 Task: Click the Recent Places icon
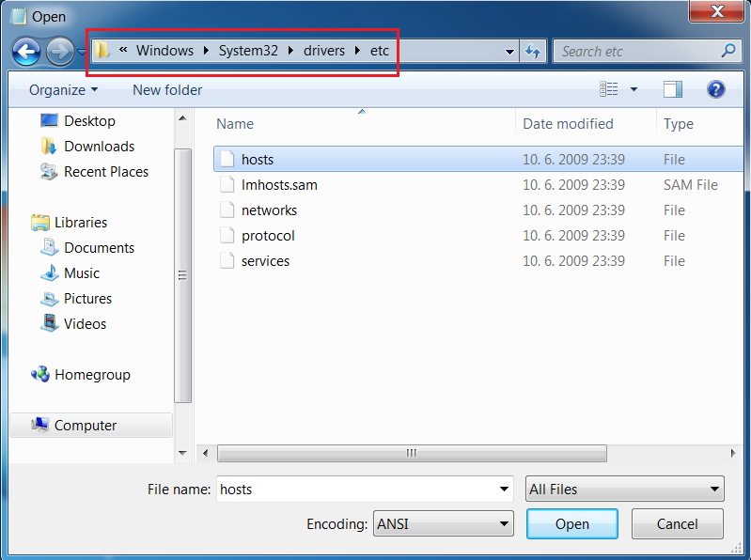[49, 171]
